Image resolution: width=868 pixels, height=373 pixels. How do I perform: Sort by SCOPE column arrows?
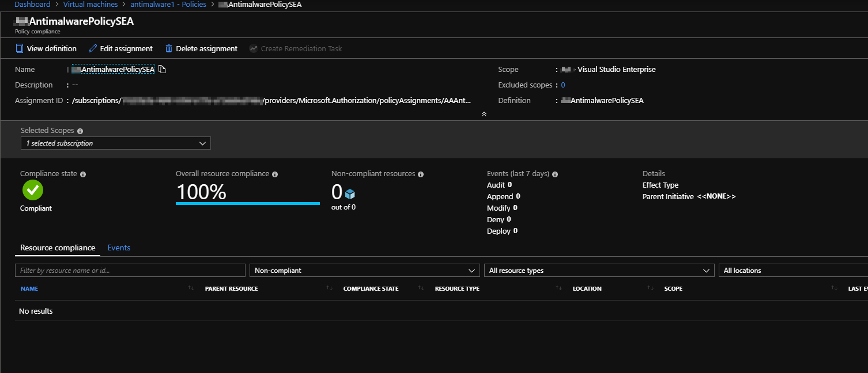[834, 288]
